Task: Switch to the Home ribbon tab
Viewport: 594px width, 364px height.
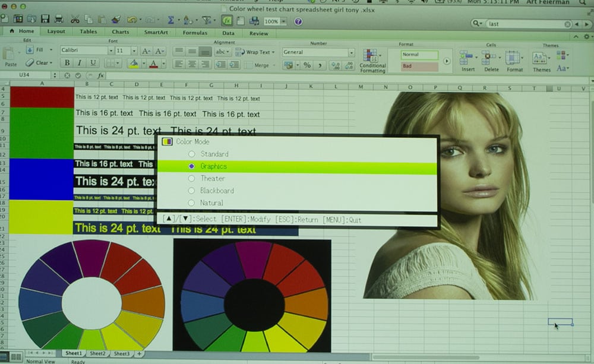Action: (x=23, y=31)
